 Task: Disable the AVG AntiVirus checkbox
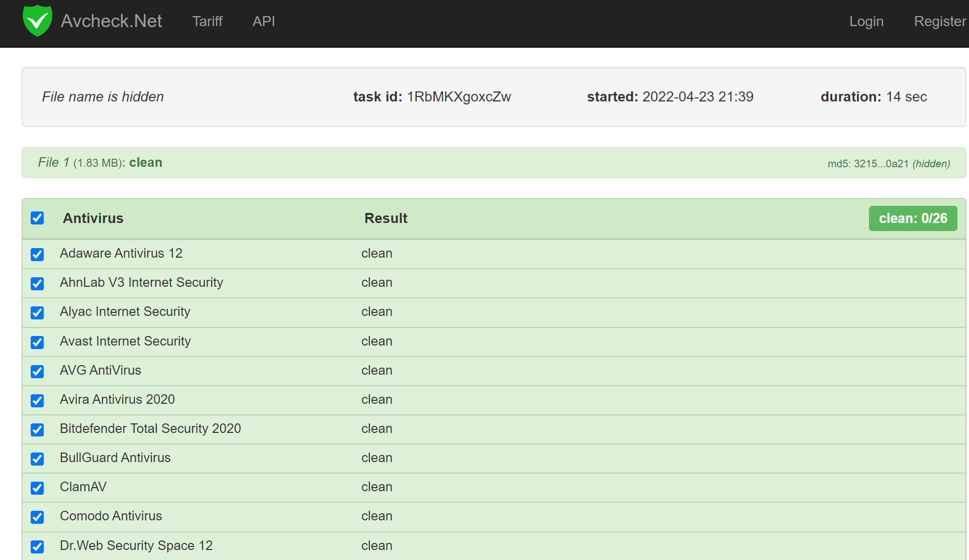(x=37, y=371)
